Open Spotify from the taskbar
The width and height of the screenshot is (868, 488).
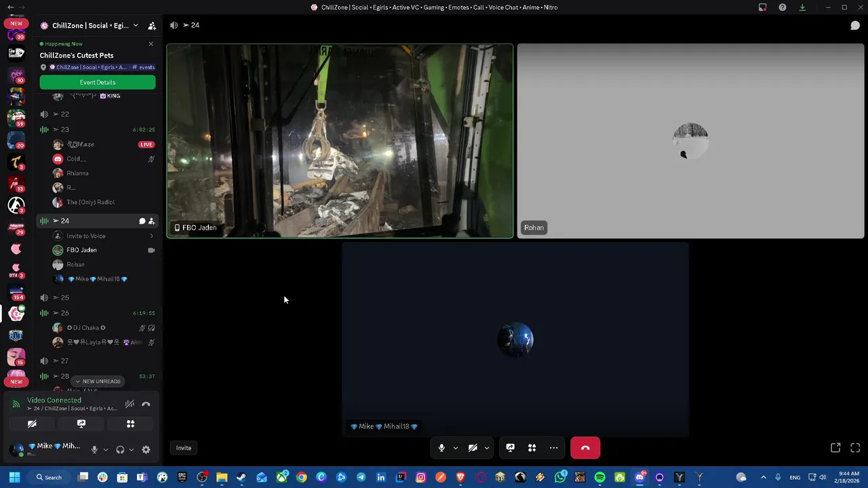pos(599,477)
